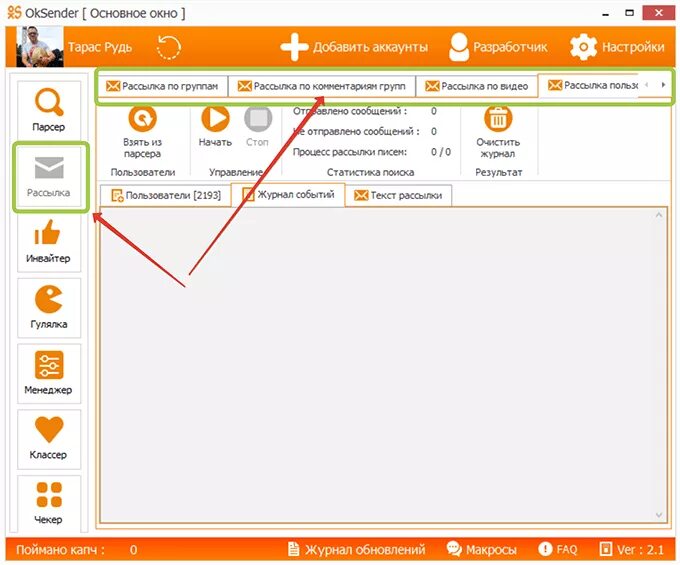The width and height of the screenshot is (680, 565).
Task: Minimize the OkSender window
Action: coord(606,14)
